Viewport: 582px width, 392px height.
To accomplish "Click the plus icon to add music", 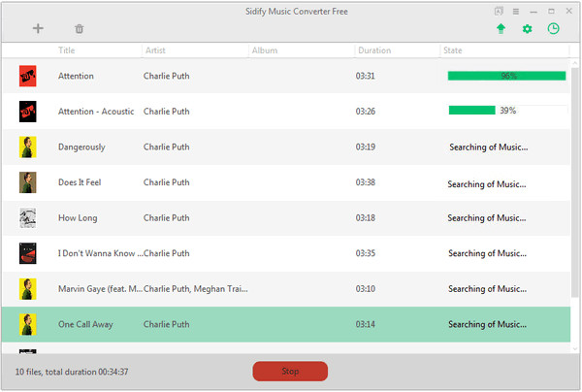I will pos(38,28).
